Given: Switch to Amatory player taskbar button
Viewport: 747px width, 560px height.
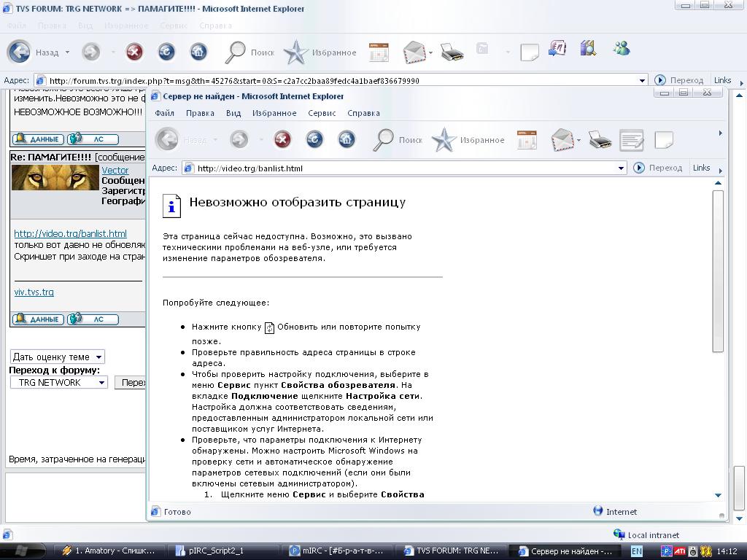Looking at the screenshot, I should coord(109,551).
